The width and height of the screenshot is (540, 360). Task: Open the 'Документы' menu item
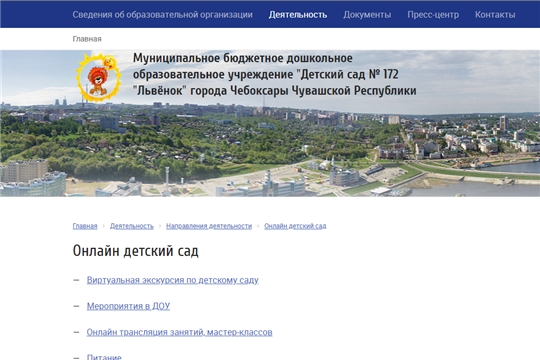pyautogui.click(x=367, y=15)
